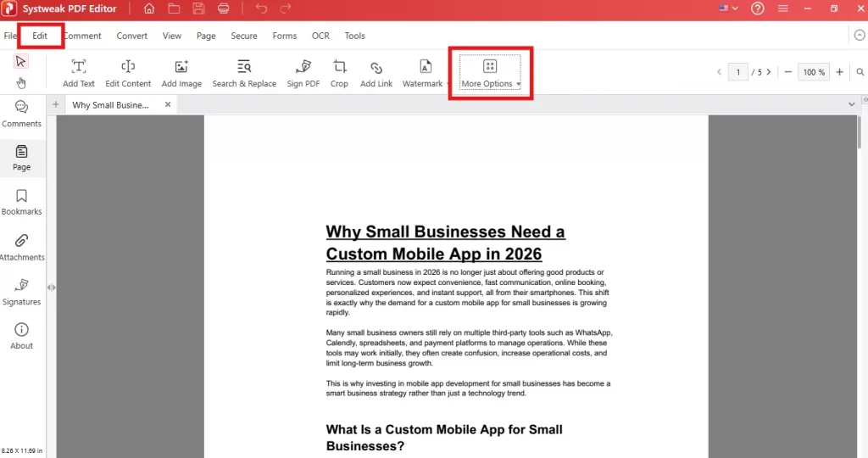
Task: Activate the arrow selection cursor tool
Action: (21, 61)
